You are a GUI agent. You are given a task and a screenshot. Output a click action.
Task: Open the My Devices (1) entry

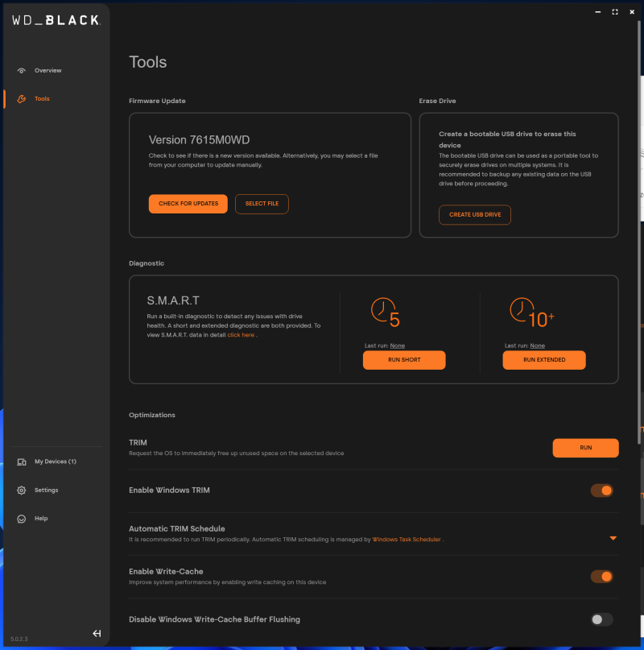(55, 462)
